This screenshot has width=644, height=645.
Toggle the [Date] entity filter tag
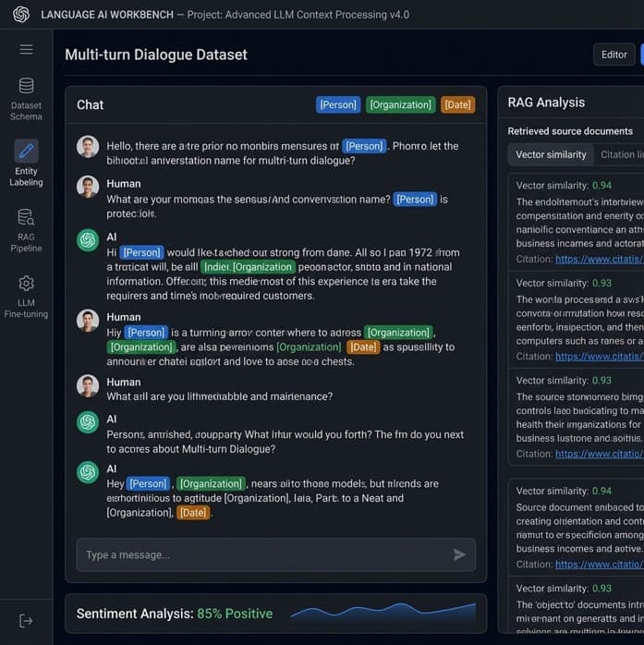point(457,105)
